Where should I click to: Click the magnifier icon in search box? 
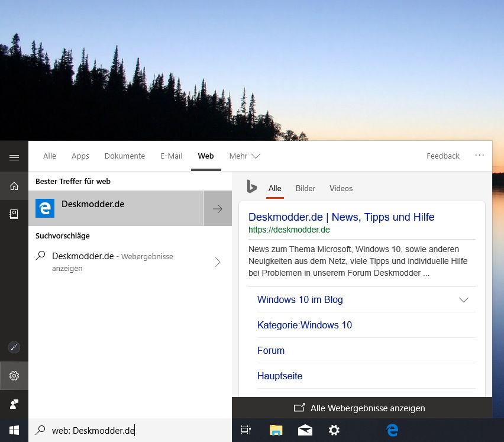pyautogui.click(x=40, y=430)
